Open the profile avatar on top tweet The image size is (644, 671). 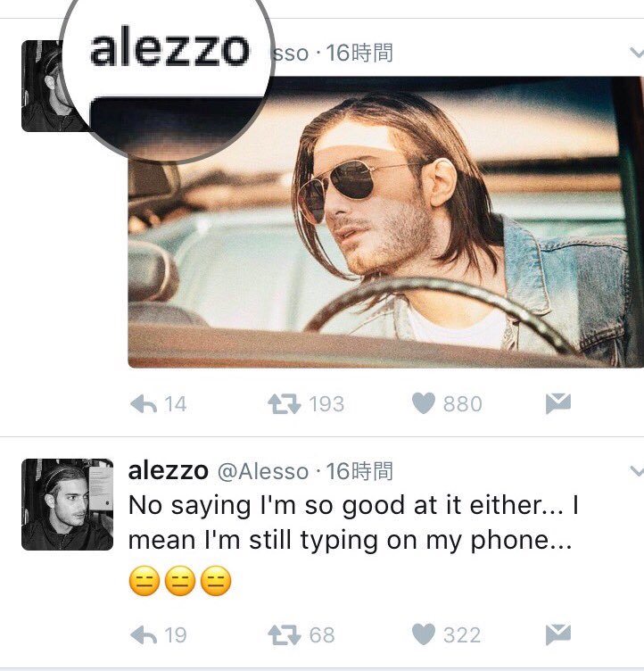(x=43, y=86)
